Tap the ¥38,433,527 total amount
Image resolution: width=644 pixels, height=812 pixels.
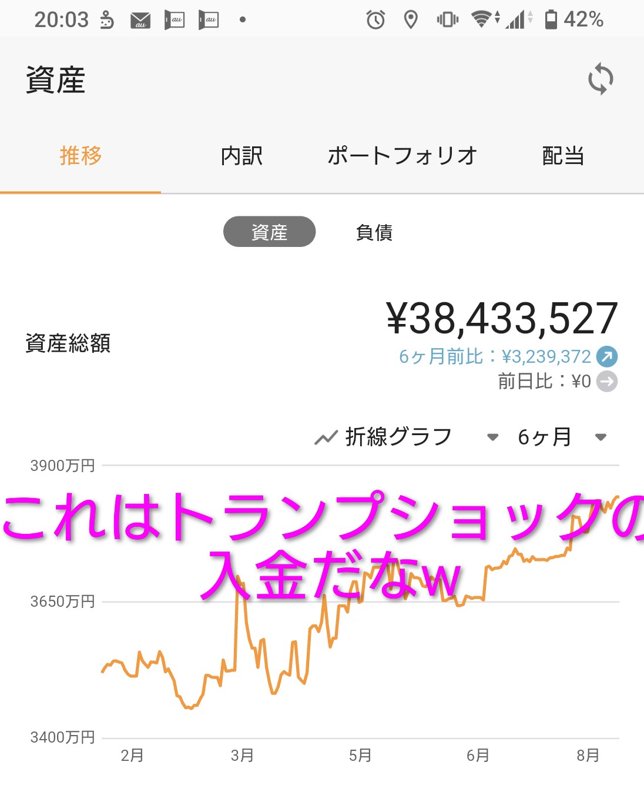pyautogui.click(x=502, y=318)
